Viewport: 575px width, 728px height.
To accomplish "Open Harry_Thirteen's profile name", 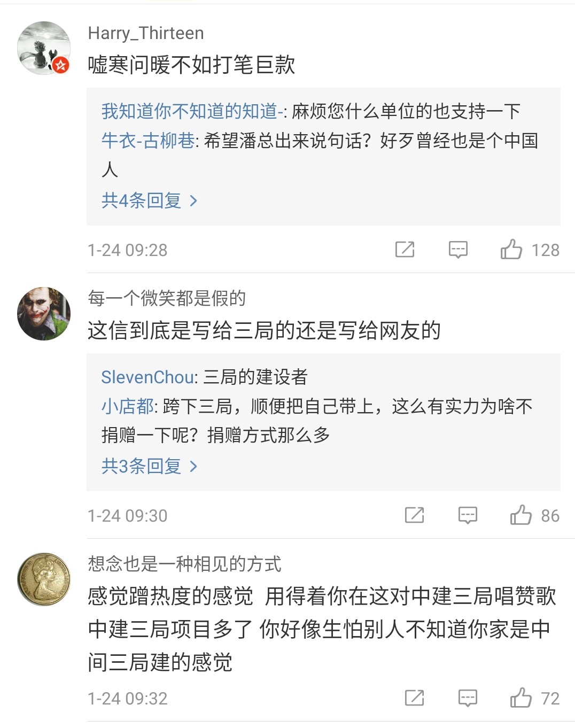I will pos(145,33).
